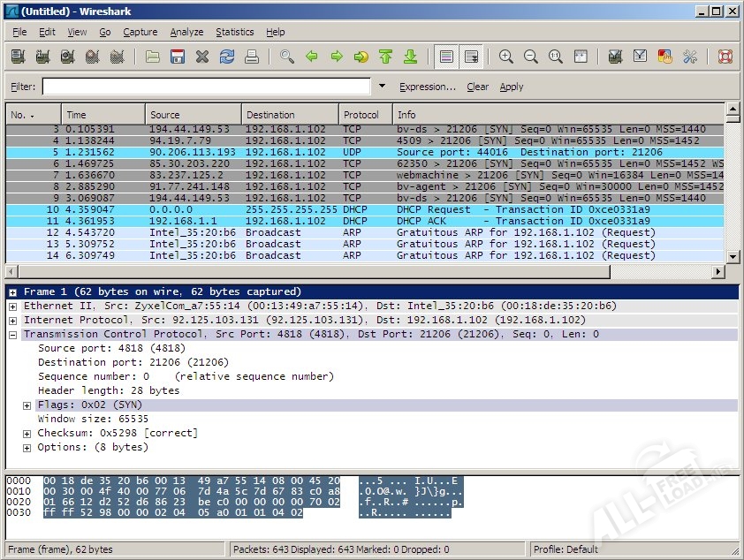
Task: Click Apply next to the filter
Action: (512, 87)
